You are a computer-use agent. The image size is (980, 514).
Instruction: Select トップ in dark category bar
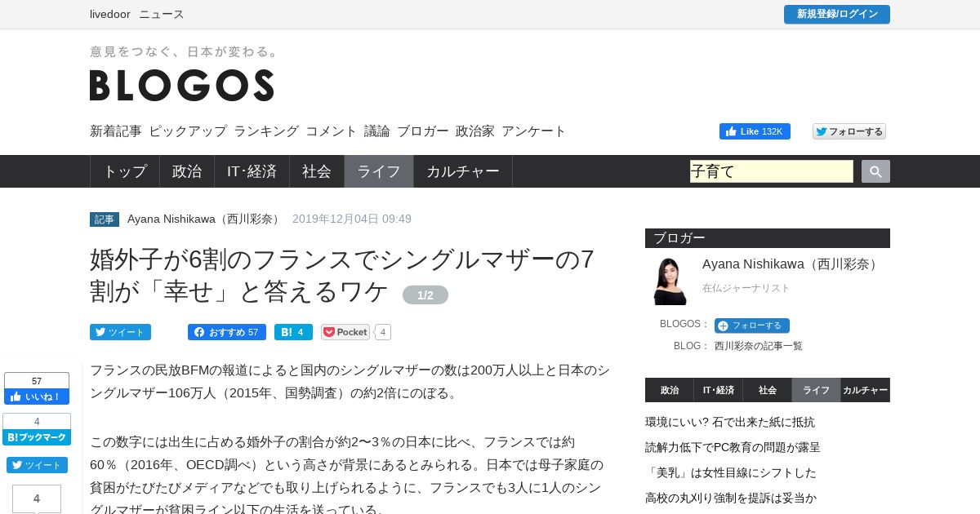click(x=125, y=171)
